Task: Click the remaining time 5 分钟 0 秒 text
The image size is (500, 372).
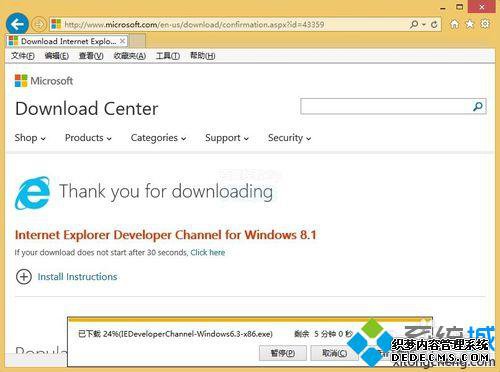Action: [x=323, y=334]
